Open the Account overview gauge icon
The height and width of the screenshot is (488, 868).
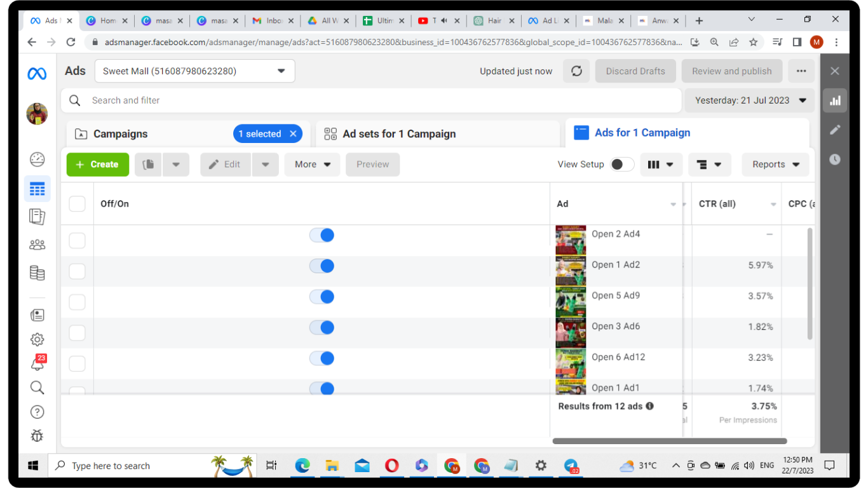click(37, 159)
